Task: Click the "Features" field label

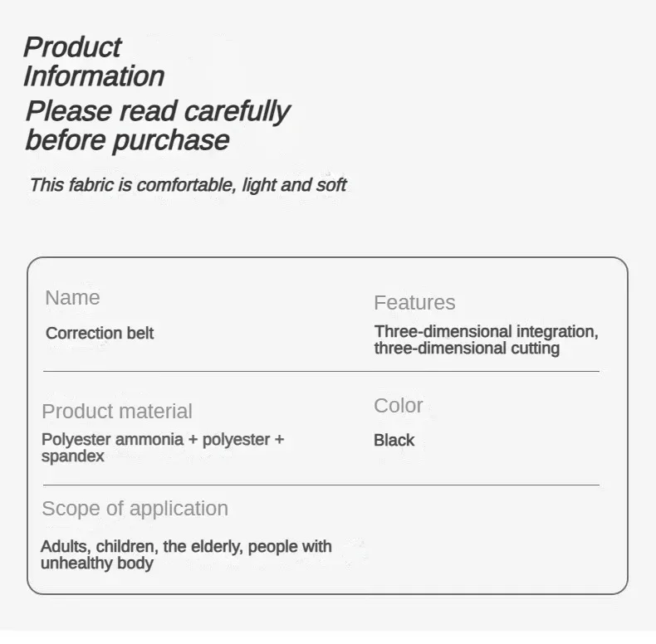Action: click(x=414, y=302)
